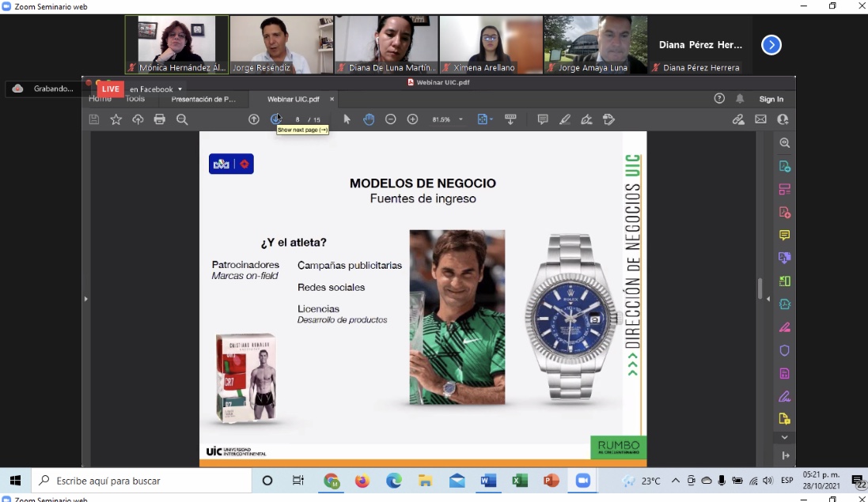Screen dimensions: 868x502
Task: Expand the 81.5% zoom level dropdown
Action: [461, 119]
